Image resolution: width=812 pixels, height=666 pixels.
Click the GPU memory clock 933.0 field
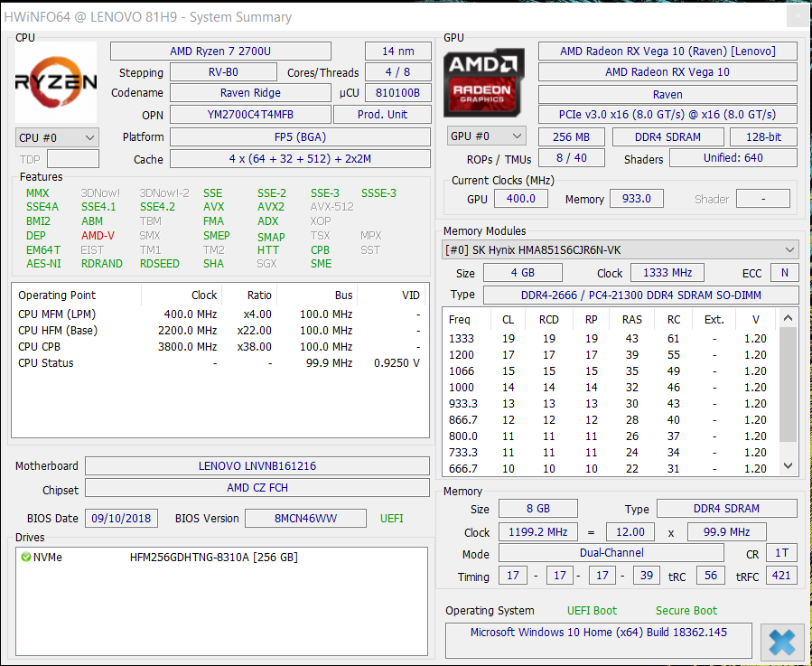[x=637, y=199]
